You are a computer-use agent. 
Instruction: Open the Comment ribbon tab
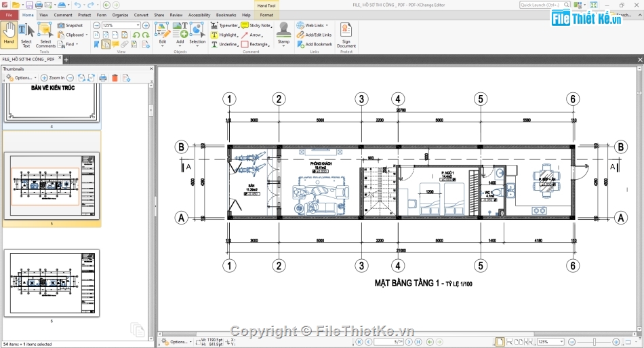pos(63,14)
